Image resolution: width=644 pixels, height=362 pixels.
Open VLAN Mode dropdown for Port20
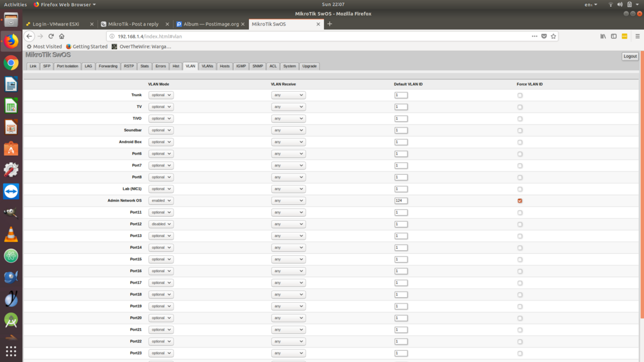[x=160, y=318]
